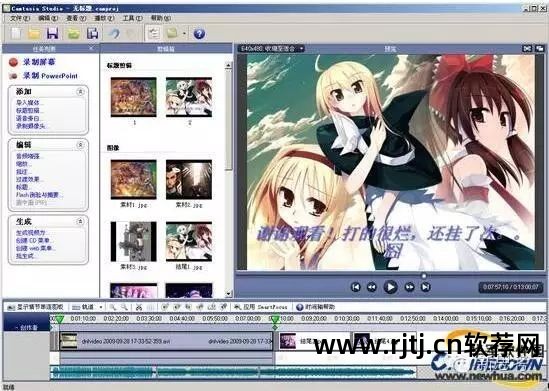Toggle the task list view toolbar button
The image size is (549, 391).
[x=154, y=34]
